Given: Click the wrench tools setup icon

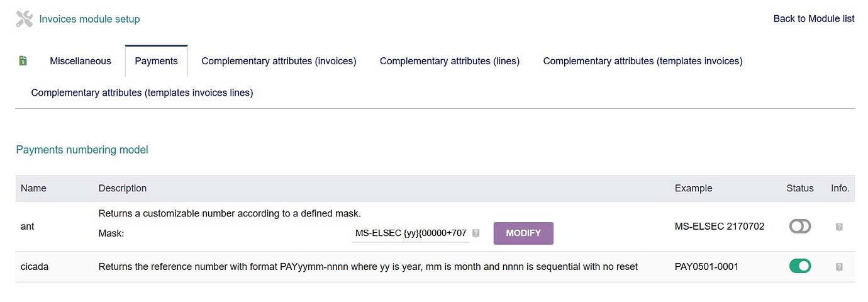Looking at the screenshot, I should tap(24, 19).
